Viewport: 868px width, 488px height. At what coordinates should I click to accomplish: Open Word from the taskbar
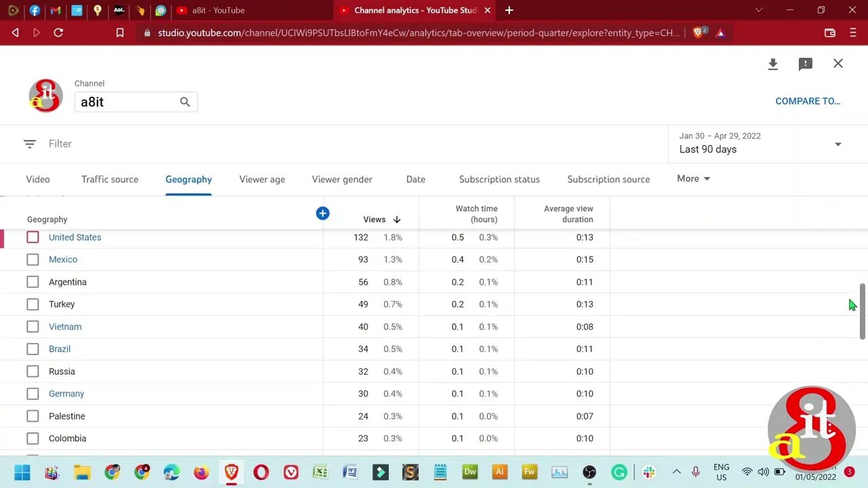point(351,472)
